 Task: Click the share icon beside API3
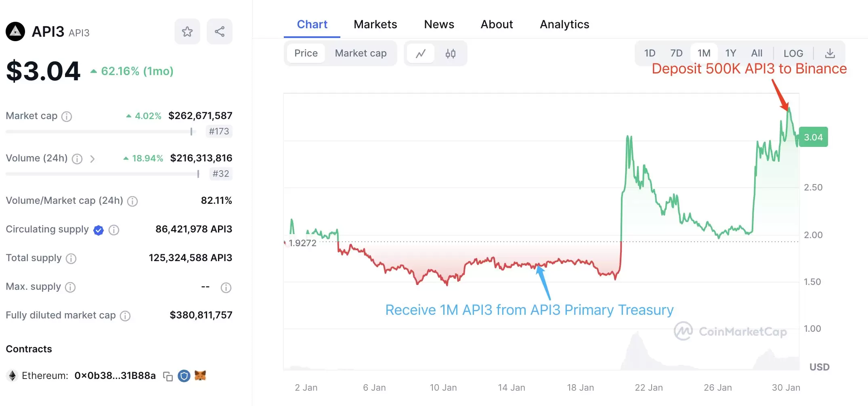220,31
